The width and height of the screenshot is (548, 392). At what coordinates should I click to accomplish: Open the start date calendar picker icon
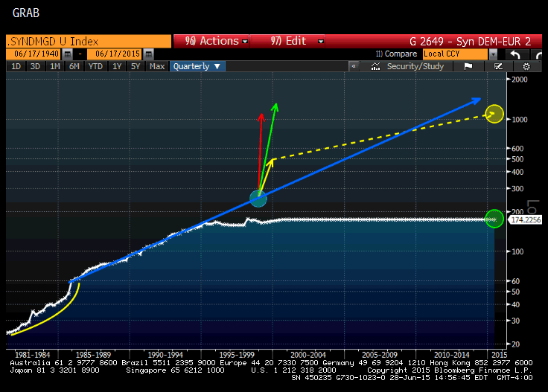coord(68,54)
